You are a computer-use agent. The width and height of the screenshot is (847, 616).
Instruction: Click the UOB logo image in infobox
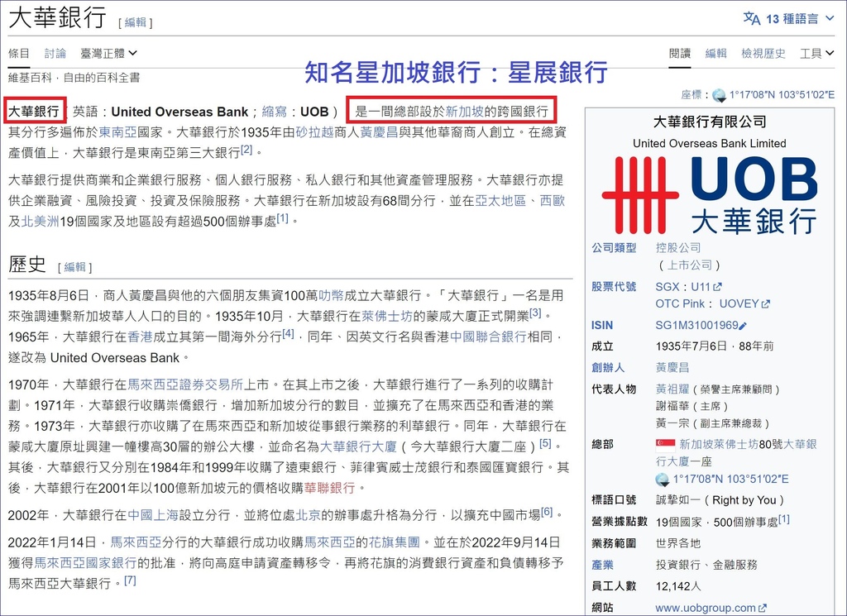[709, 195]
